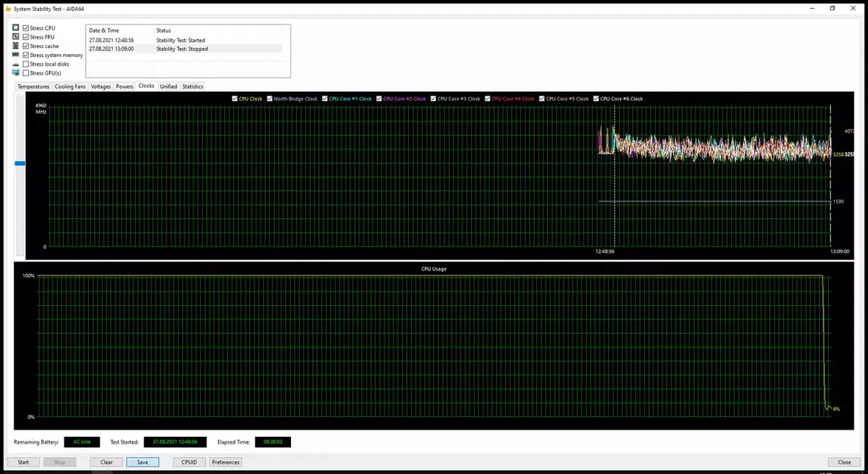
Task: Toggle the North Bridge Clock graph checkbox
Action: [x=270, y=99]
